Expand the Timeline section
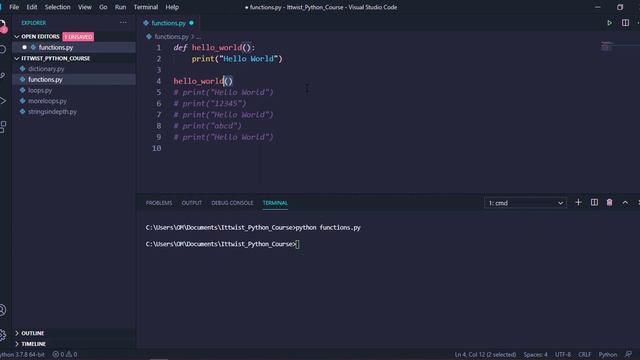 tap(33, 344)
